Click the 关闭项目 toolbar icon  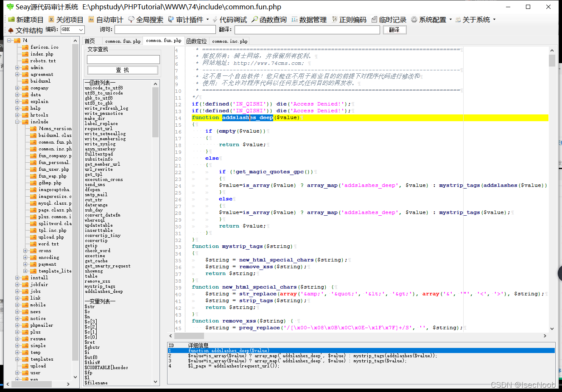51,19
